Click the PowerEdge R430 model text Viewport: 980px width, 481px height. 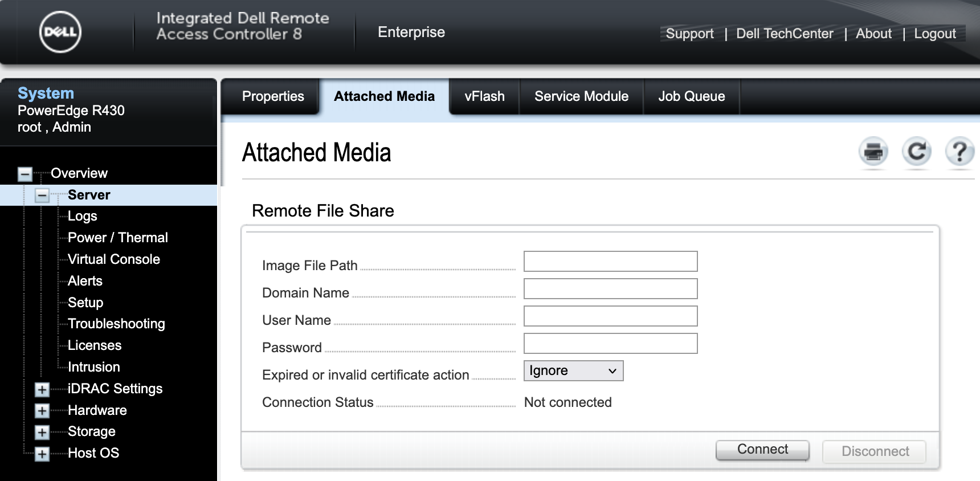point(71,111)
